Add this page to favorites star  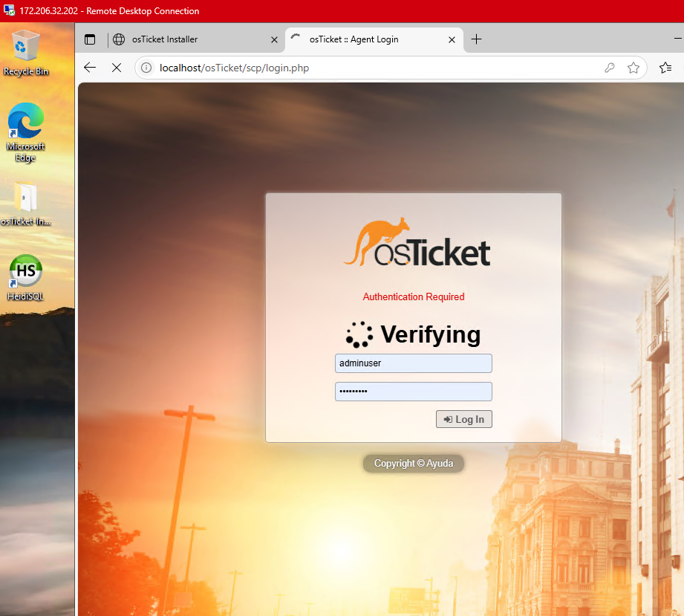coord(633,68)
